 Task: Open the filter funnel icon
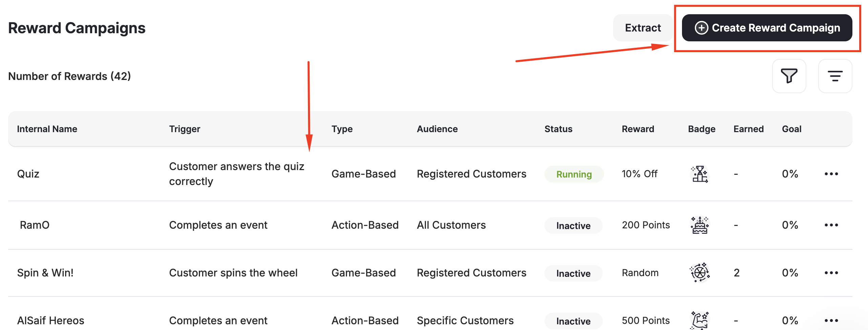coord(789,76)
